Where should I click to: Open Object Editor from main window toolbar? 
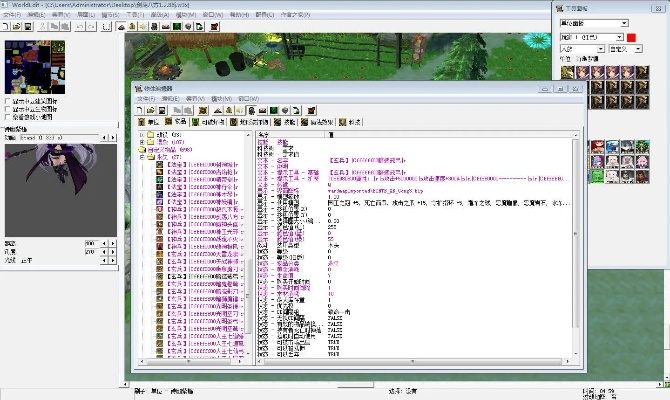[x=154, y=26]
